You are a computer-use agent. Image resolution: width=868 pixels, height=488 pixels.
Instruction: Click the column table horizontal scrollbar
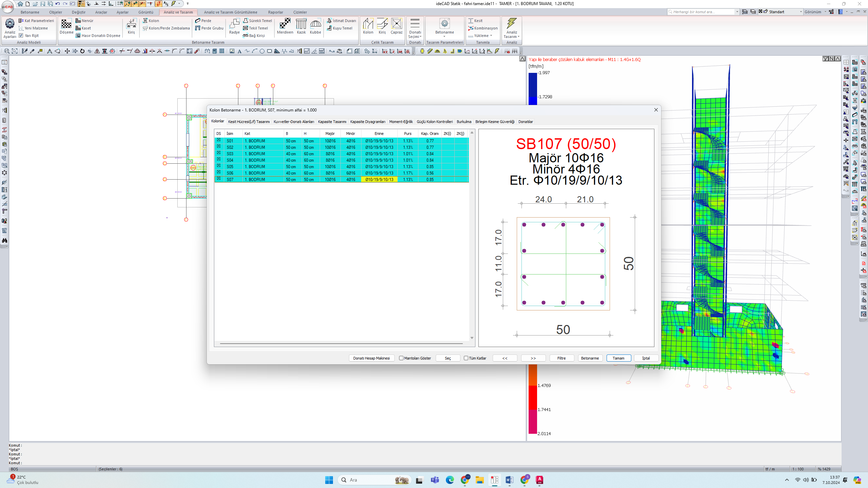point(341,343)
